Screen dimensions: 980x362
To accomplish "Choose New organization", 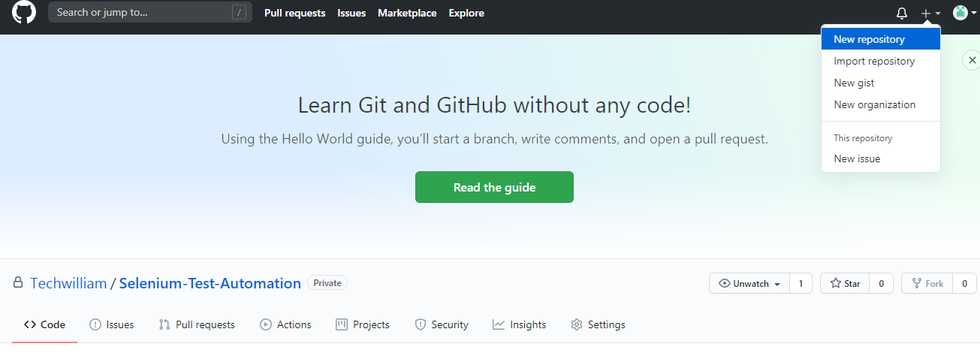I will [881, 104].
